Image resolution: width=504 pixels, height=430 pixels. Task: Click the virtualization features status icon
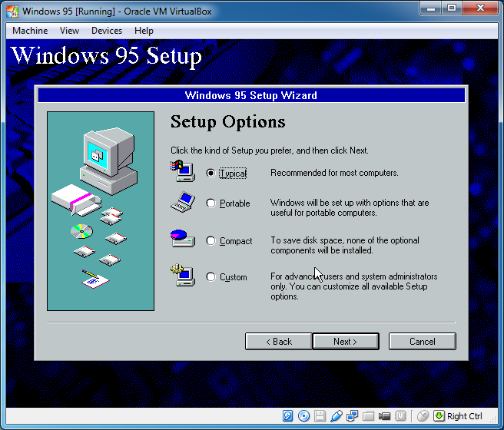(400, 416)
